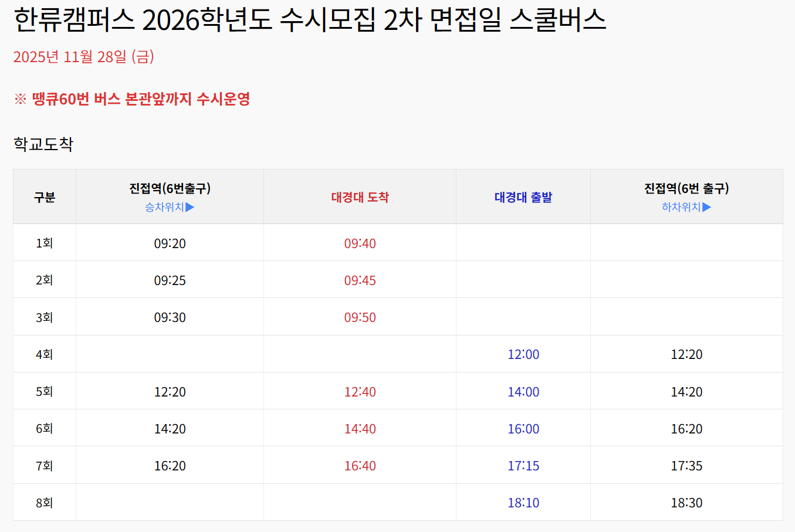Image resolution: width=795 pixels, height=532 pixels.
Task: Click the 한류캠퍼스 수시모집 스쿨버스 page title
Action: point(309,20)
